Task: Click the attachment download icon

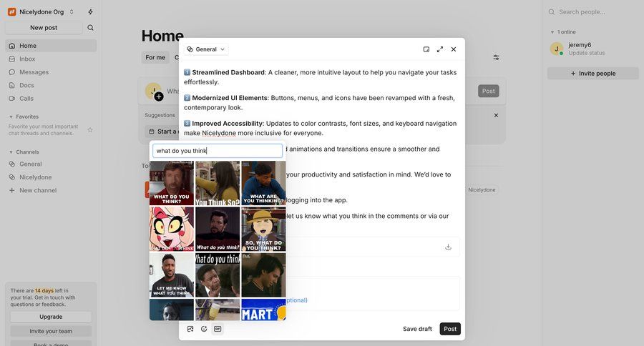Action: pos(448,247)
